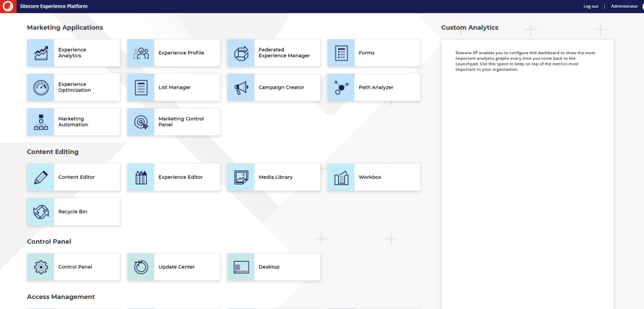The height and width of the screenshot is (309, 644).
Task: Click the Marketing Control Panel target icon
Action: (141, 122)
